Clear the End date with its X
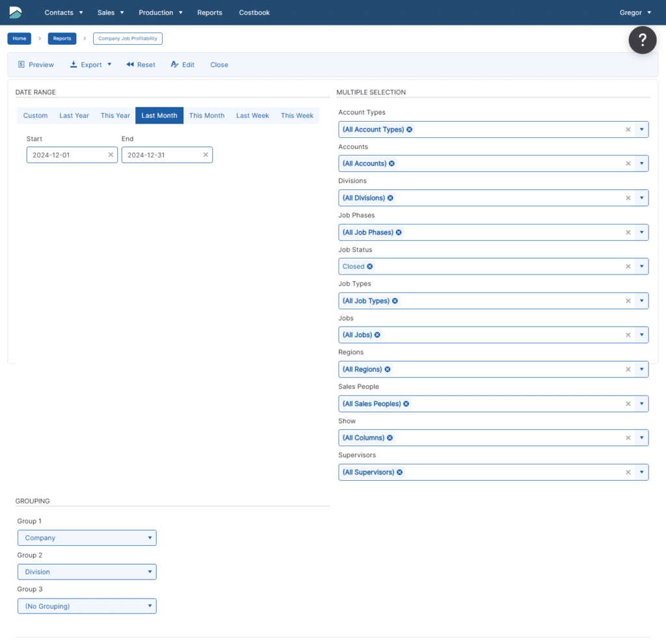The width and height of the screenshot is (666, 644). [206, 155]
